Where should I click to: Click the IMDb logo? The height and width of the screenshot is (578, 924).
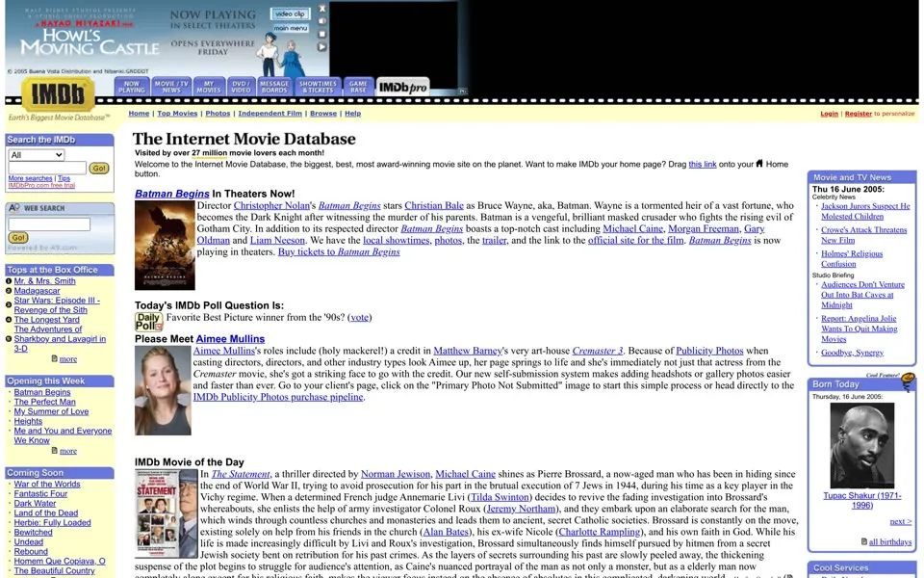[x=58, y=94]
